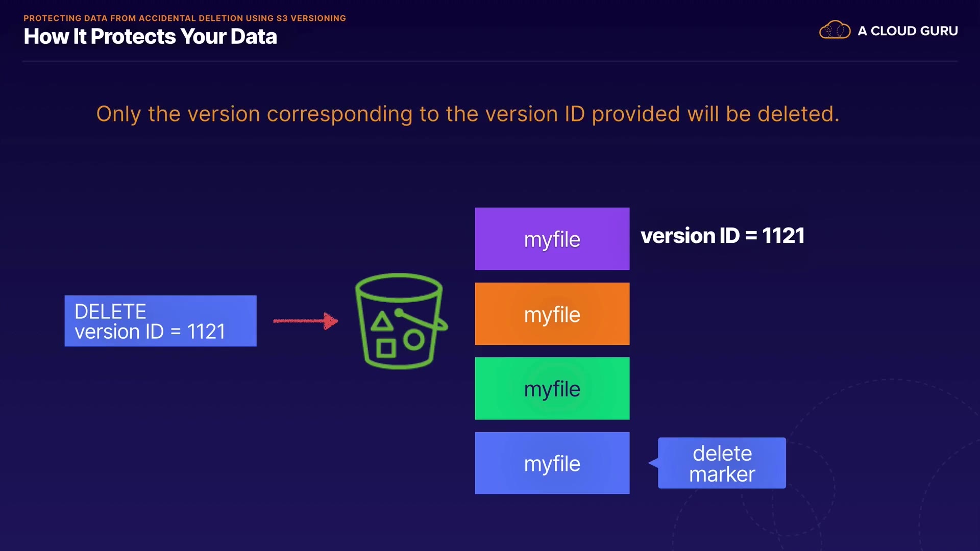Screen dimensions: 980x551
Task: Click the square shape inside the bucket
Action: point(386,348)
